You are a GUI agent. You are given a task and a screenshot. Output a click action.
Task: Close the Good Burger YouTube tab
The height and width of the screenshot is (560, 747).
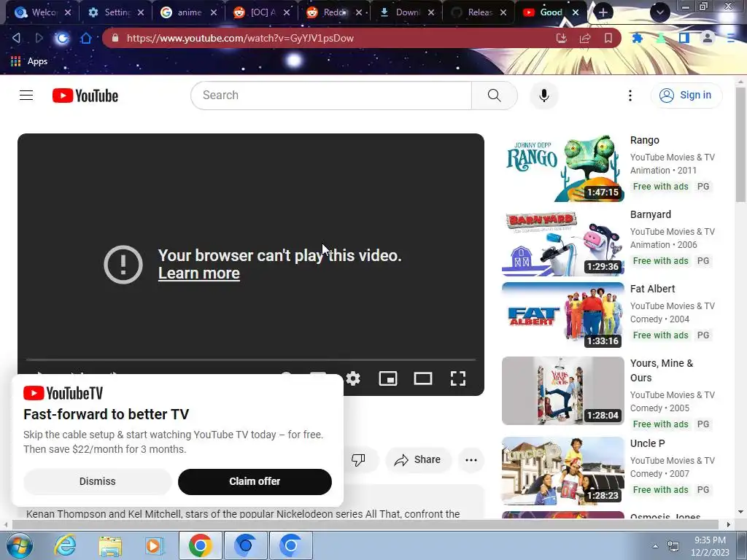[576, 12]
